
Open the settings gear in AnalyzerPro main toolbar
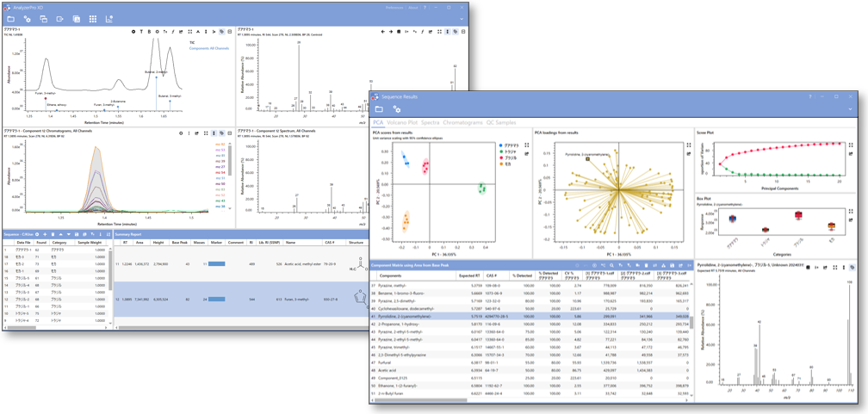[x=28, y=18]
